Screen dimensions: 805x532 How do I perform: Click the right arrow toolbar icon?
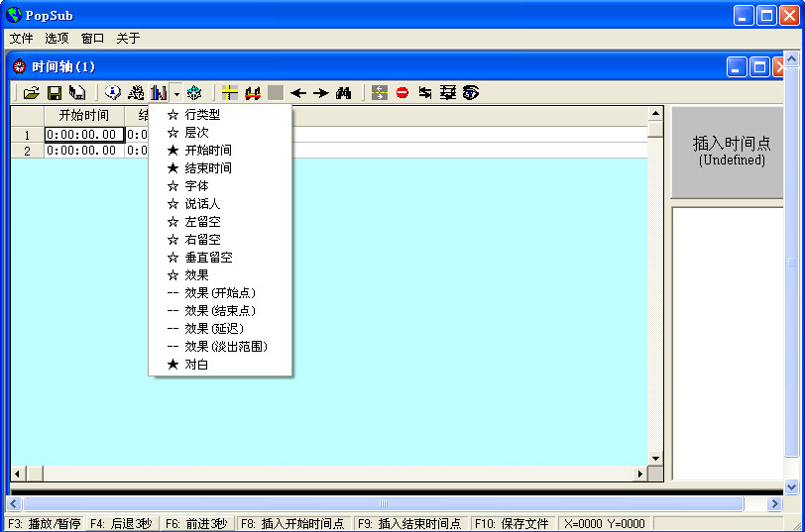tap(321, 92)
